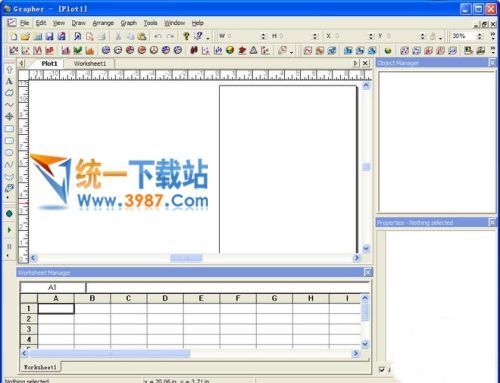The image size is (500, 383).
Task: Select the Rectangle drawing tool
Action: point(9,129)
